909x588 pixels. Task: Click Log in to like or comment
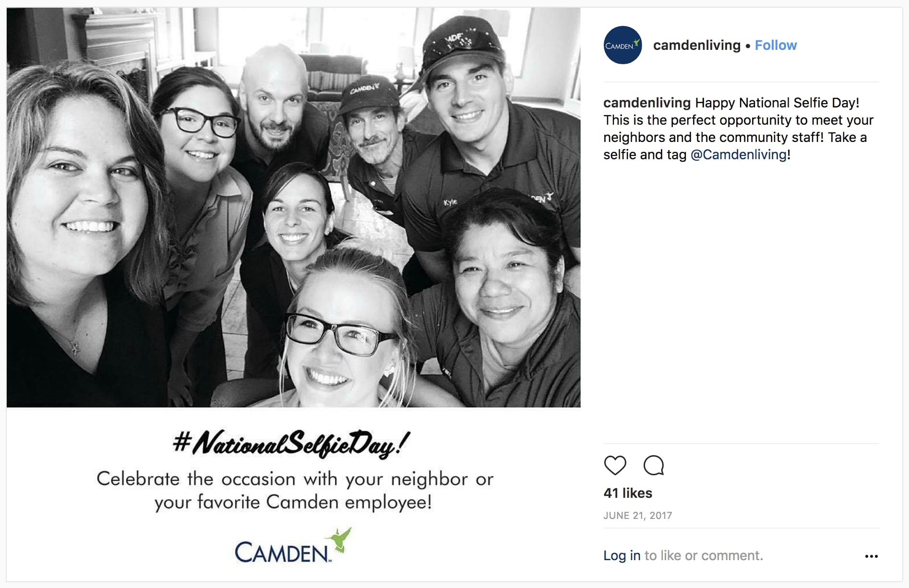(622, 555)
